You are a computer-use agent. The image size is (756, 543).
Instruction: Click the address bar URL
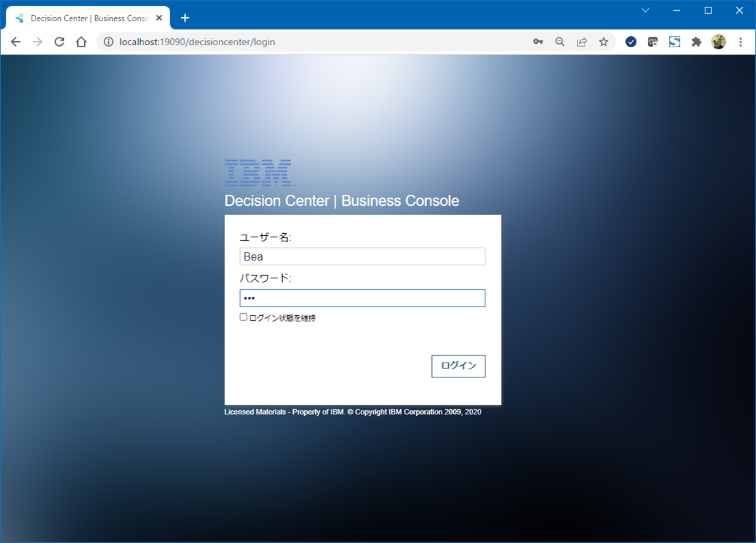197,42
